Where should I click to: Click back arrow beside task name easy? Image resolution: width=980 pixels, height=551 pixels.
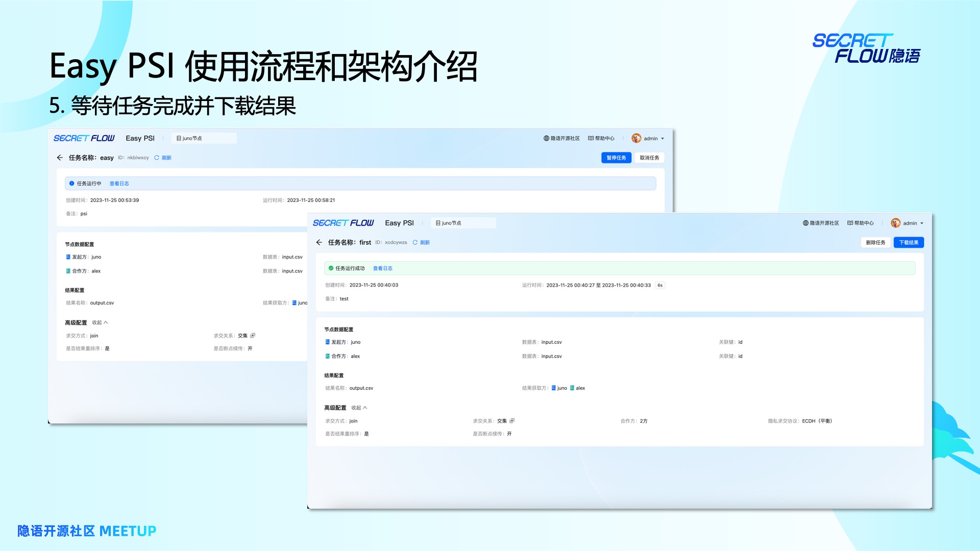(x=60, y=158)
